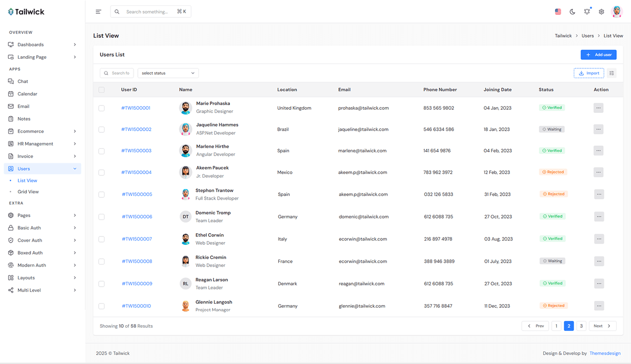This screenshot has height=364, width=631.
Task: Click the Add user button
Action: coord(598,55)
